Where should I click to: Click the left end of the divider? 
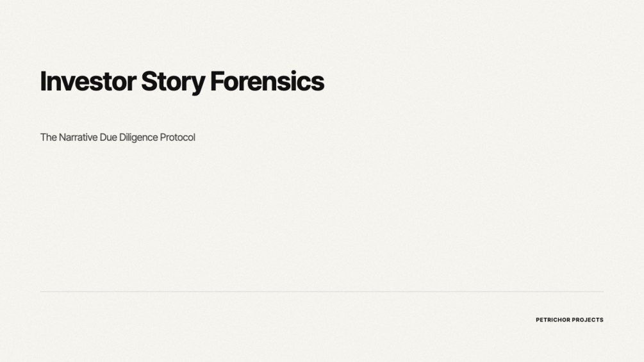pos(42,292)
